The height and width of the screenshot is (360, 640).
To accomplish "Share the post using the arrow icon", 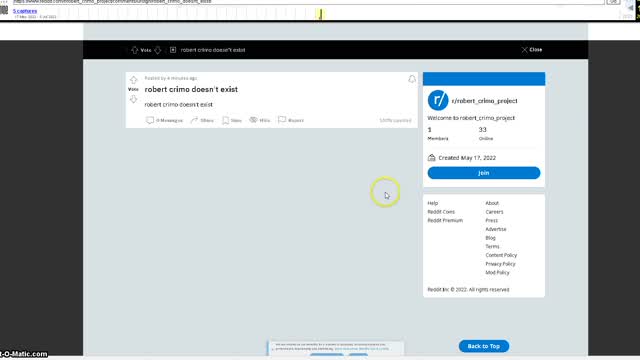I will 194,120.
